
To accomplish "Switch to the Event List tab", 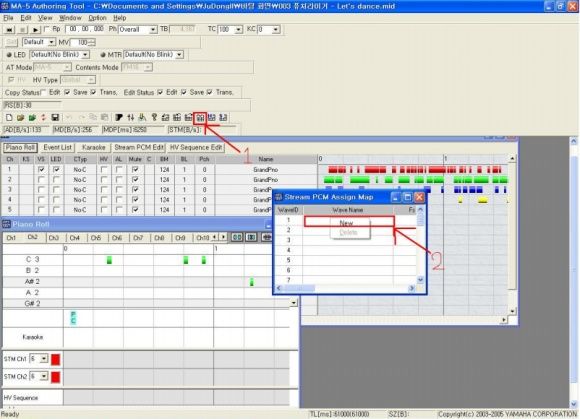I will (x=57, y=148).
